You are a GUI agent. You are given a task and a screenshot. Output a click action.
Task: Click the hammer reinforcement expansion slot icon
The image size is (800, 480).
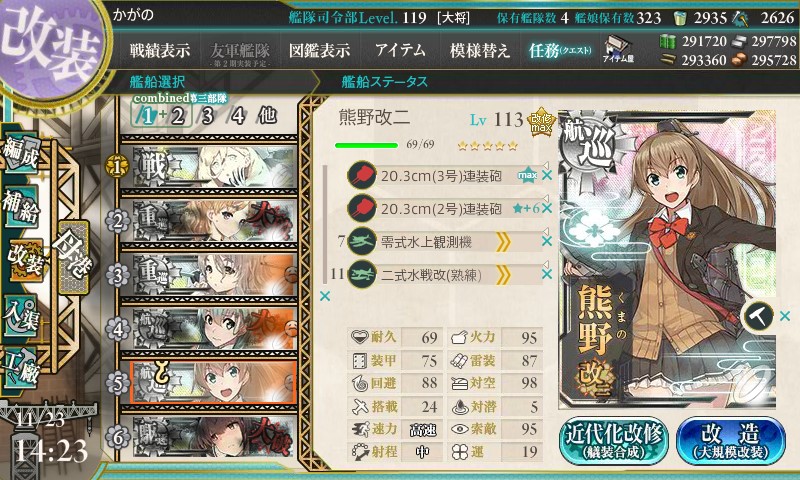pyautogui.click(x=758, y=316)
